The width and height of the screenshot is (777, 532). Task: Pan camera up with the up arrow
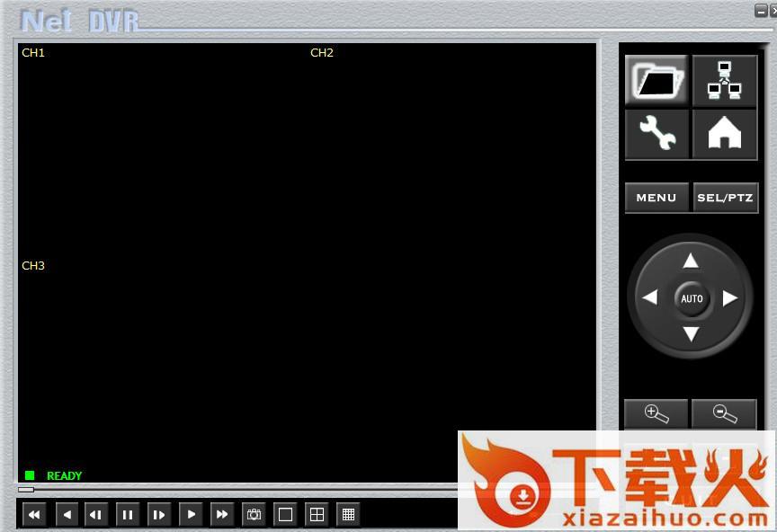point(691,261)
